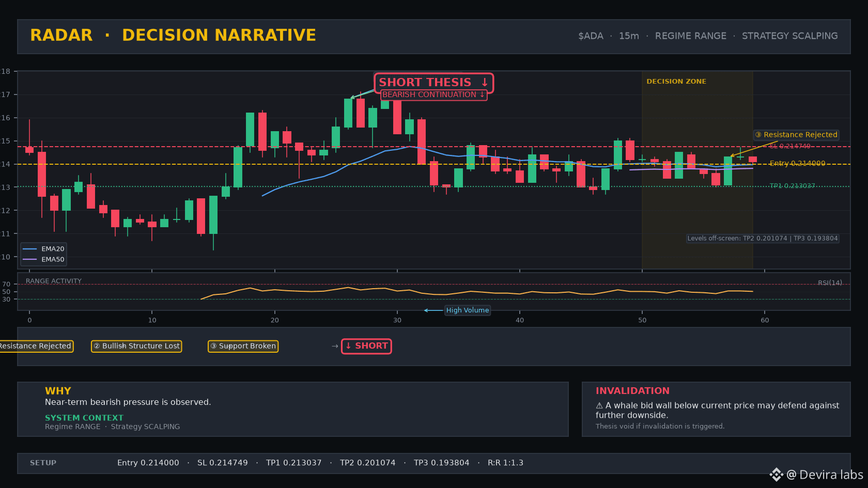Click the blue EMA20 legend line

click(30, 249)
